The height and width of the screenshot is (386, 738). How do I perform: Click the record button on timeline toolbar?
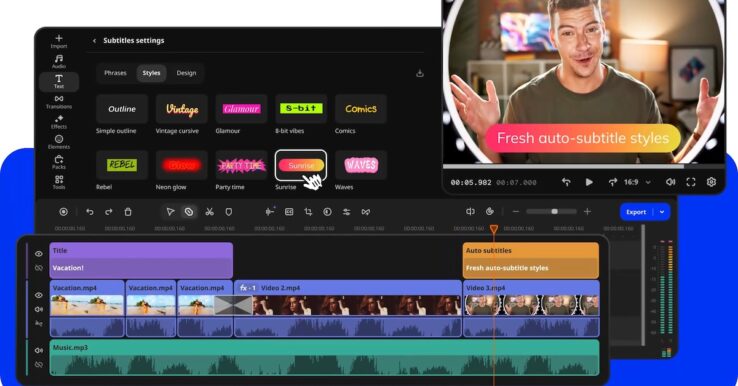coord(63,212)
